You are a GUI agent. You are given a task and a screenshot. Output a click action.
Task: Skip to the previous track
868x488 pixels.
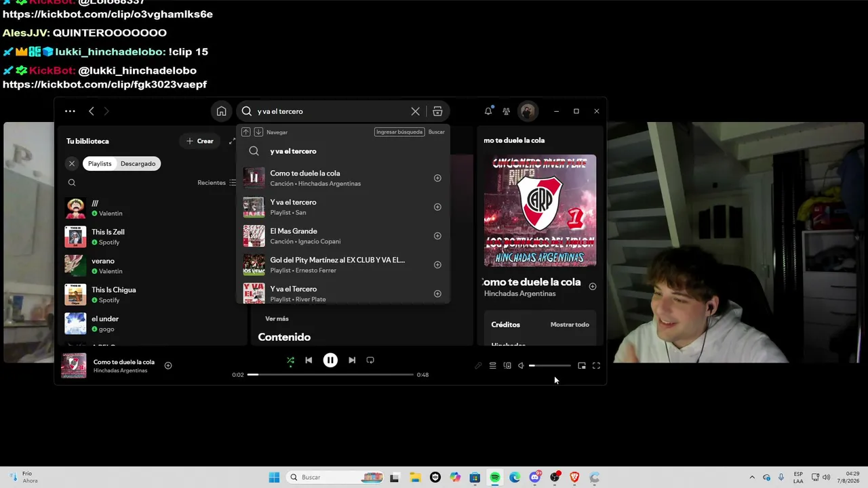(309, 361)
